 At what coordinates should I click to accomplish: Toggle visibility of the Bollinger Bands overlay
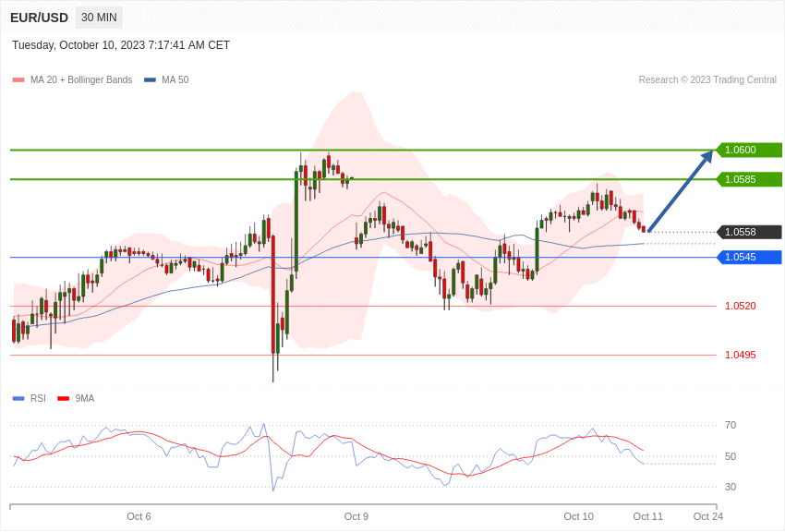pyautogui.click(x=17, y=79)
